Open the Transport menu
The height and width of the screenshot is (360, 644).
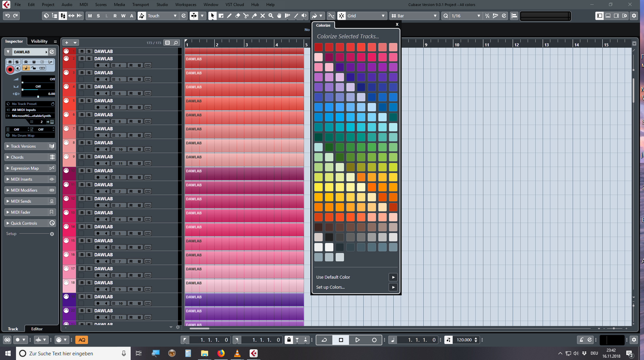pos(140,5)
